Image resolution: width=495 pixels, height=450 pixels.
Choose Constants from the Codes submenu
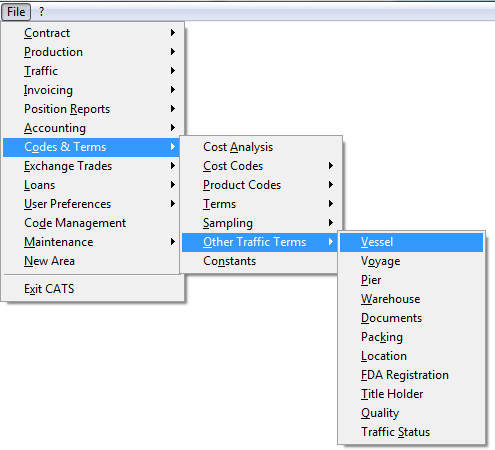pyautogui.click(x=261, y=261)
